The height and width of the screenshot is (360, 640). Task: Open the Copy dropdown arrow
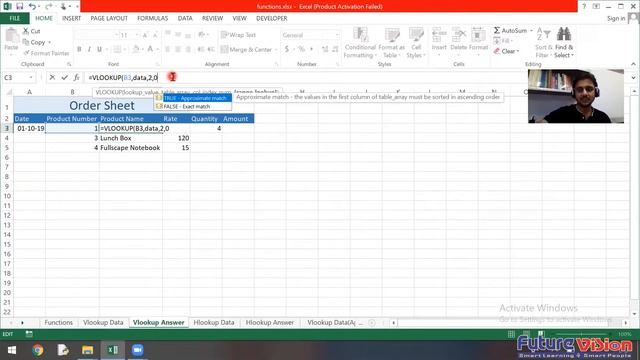[50, 42]
